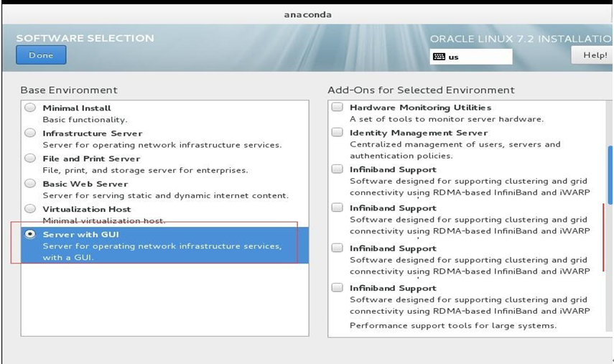614x364 pixels.
Task: Click the Server with GUI radio button
Action: (30, 234)
